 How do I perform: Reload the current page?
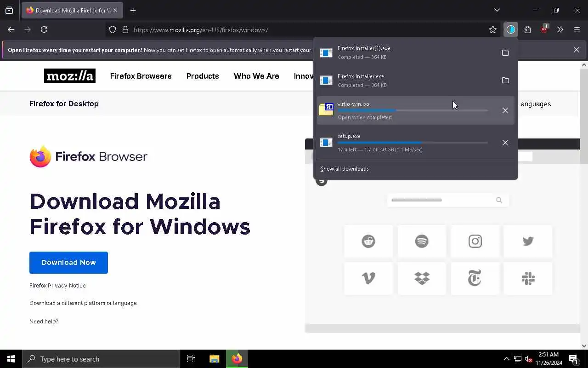tap(44, 29)
